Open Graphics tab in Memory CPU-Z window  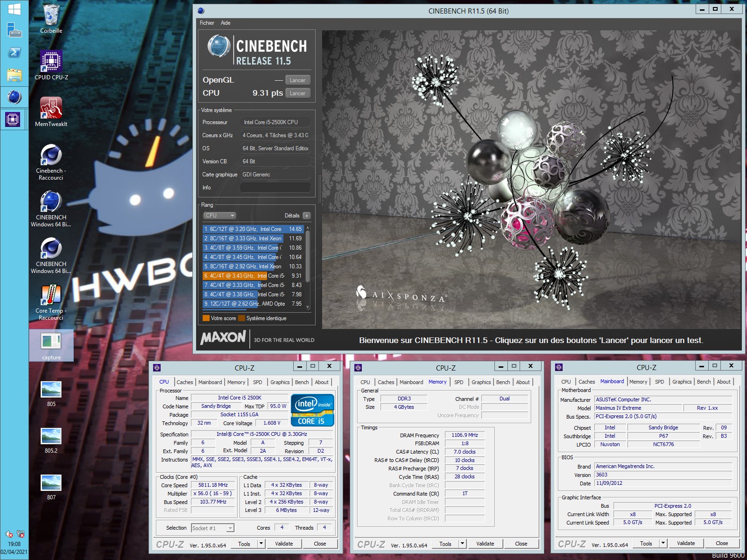[x=481, y=382]
